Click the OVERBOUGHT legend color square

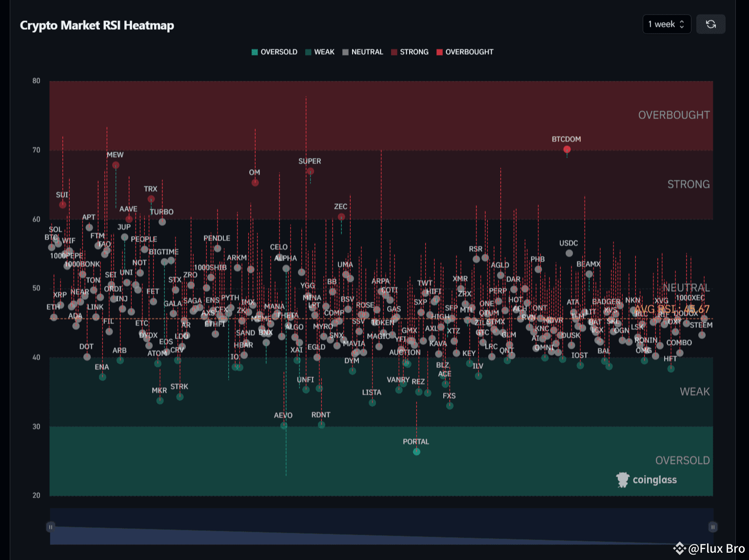click(x=439, y=52)
